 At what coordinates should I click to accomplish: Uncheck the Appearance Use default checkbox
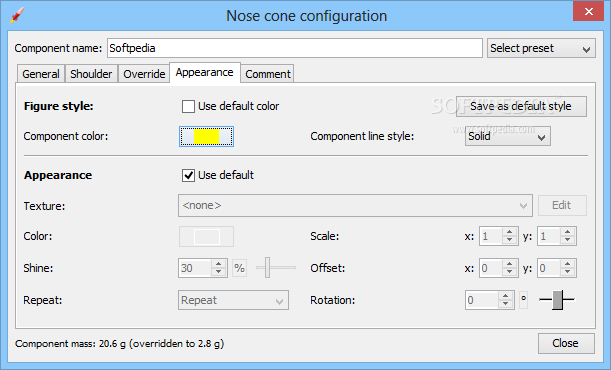click(188, 175)
